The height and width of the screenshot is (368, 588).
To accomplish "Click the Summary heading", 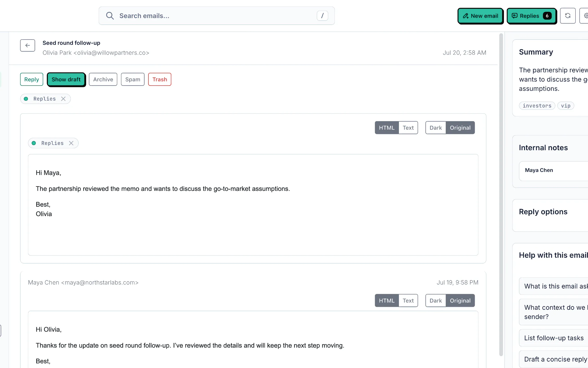I will coord(536,52).
